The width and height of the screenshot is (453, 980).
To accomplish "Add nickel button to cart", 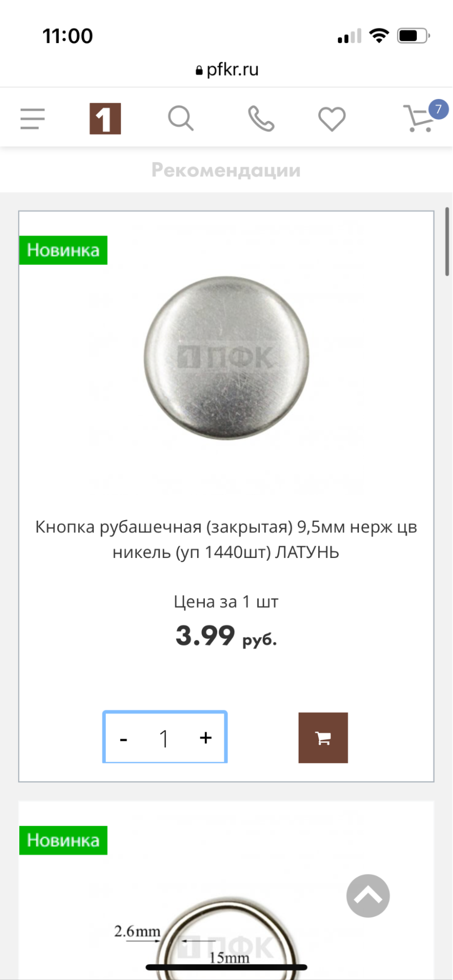I will [323, 738].
